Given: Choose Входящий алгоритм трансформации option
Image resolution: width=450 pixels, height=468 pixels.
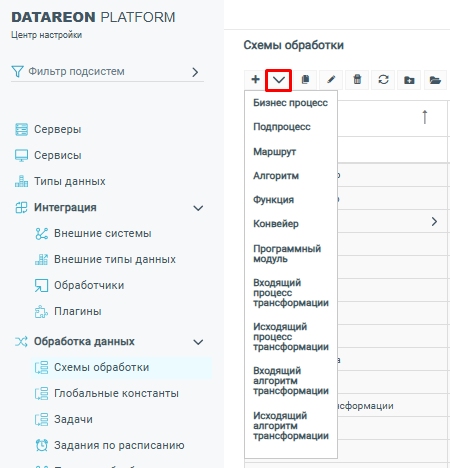Looking at the screenshot, I should click(x=291, y=381).
